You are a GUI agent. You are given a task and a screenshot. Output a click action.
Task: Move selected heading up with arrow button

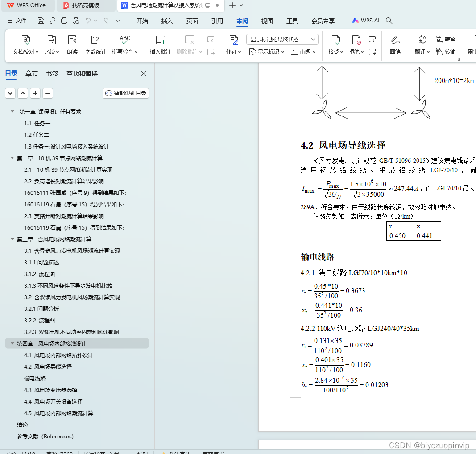click(x=23, y=93)
